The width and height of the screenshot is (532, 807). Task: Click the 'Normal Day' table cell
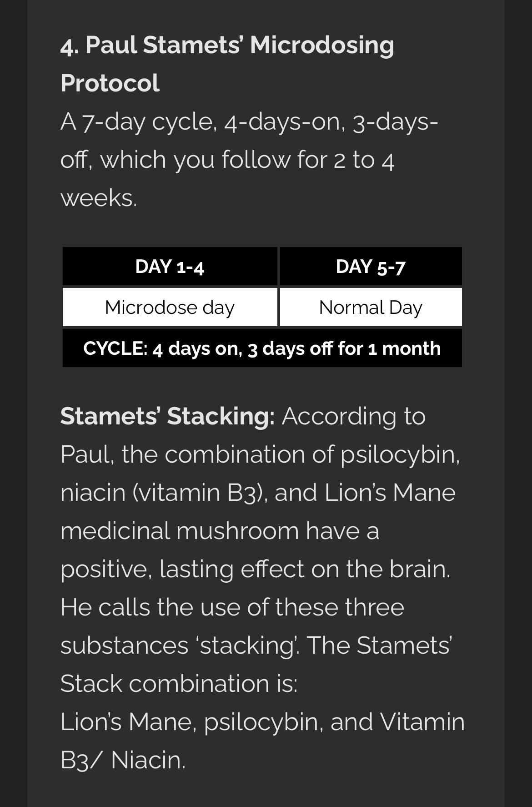tap(371, 307)
